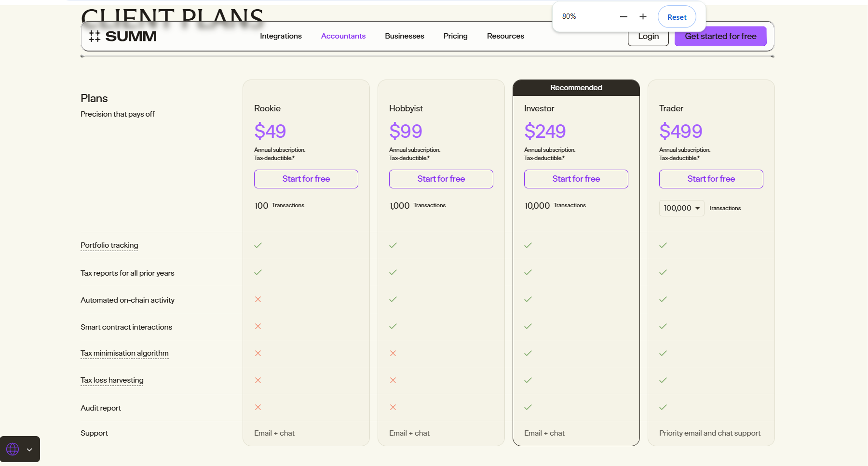Open the globe language selector
868x466 pixels.
(x=13, y=449)
